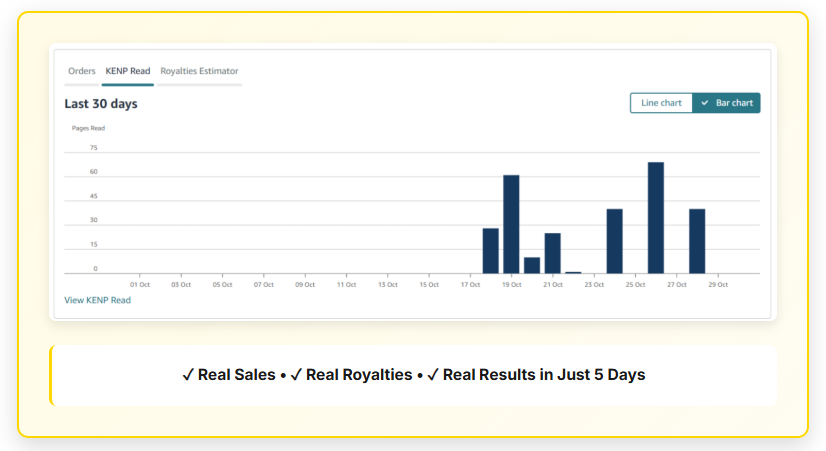Click the checkmark icon in Bar chart button
The width and height of the screenshot is (826, 451).
pyautogui.click(x=705, y=103)
